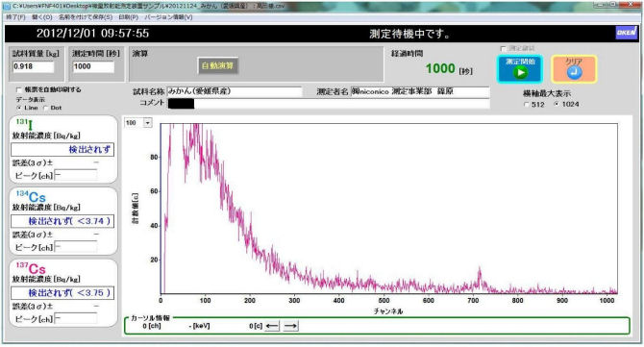Viewport: 644px width, 347px height.
Task: Choose 1024 as the maximum horizontal axis
Action: pyautogui.click(x=557, y=105)
